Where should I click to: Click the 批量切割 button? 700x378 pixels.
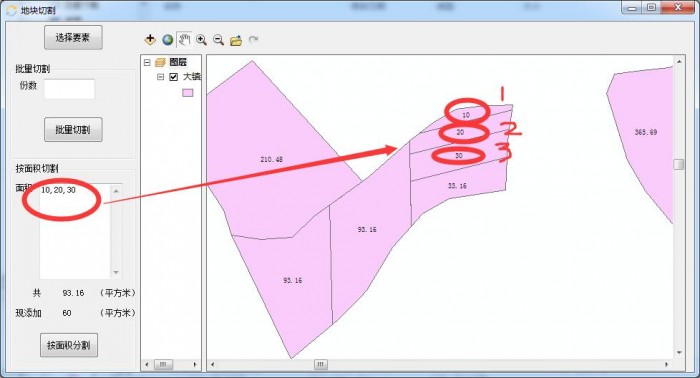[x=73, y=129]
